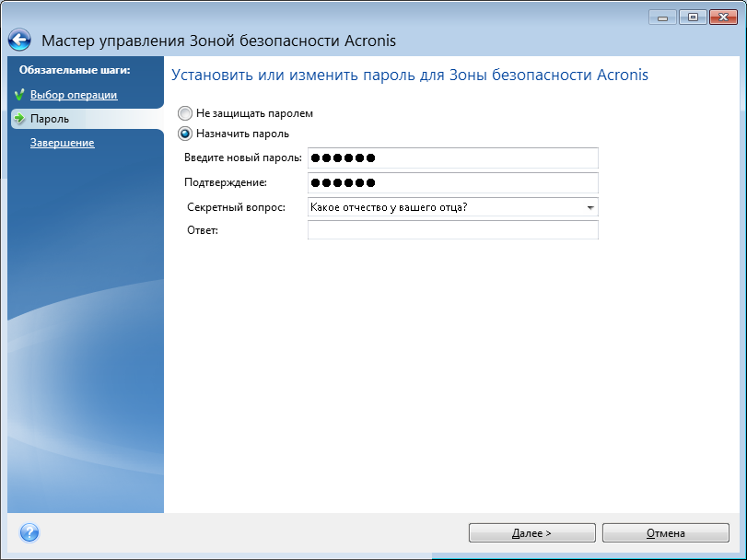Click the blue back arrow icon
Image resolution: width=747 pixels, height=560 pixels.
pos(20,39)
